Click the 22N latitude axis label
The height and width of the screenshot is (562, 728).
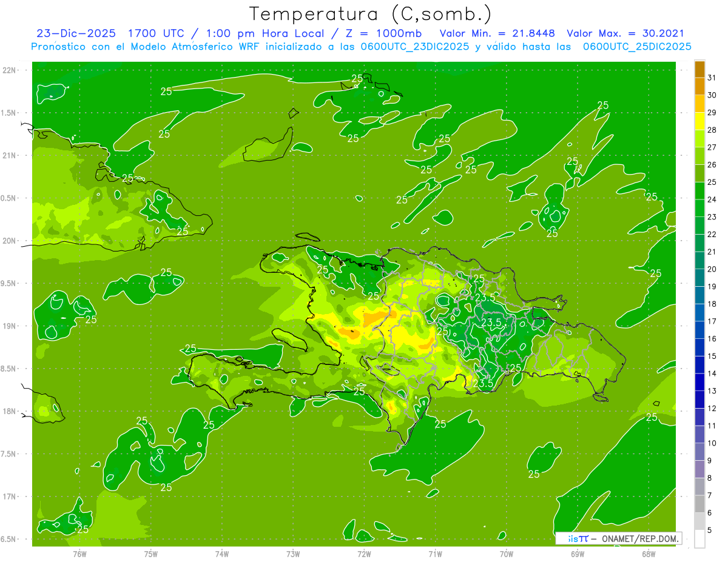pos(9,70)
